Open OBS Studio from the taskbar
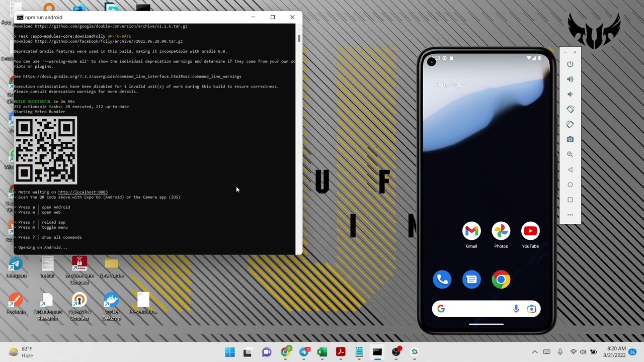644x362 pixels. click(x=396, y=352)
